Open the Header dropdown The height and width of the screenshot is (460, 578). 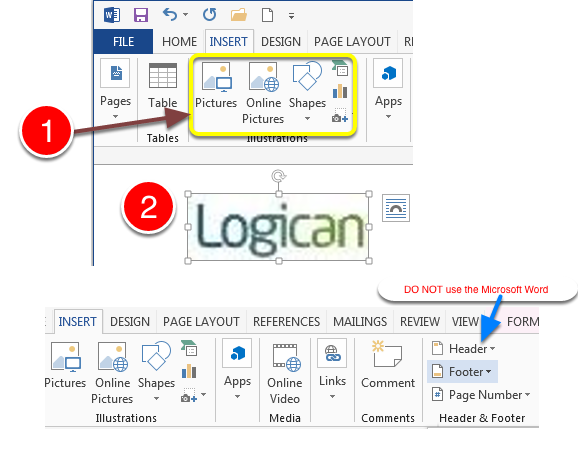tap(463, 348)
